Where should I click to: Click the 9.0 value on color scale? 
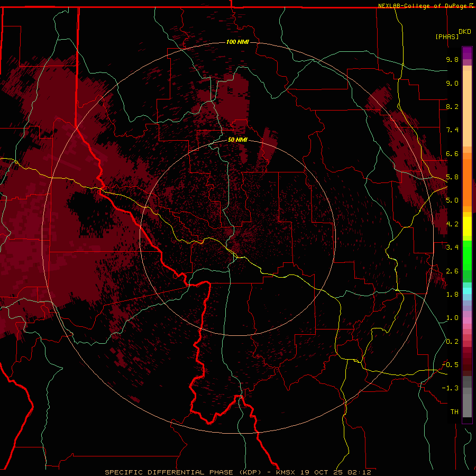(x=452, y=83)
